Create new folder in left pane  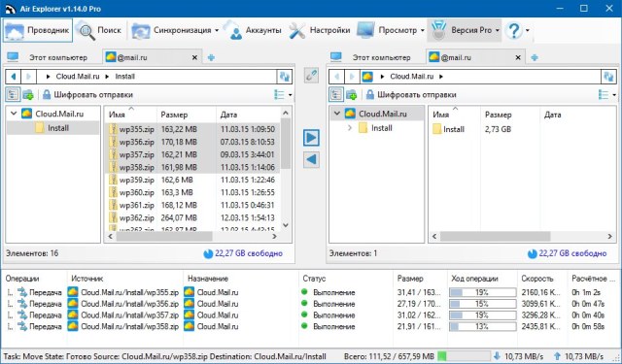click(x=28, y=95)
